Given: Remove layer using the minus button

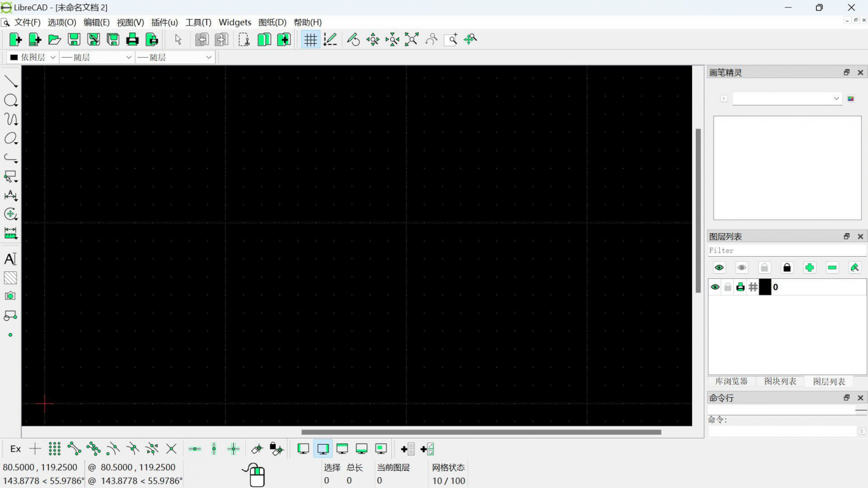Looking at the screenshot, I should point(832,268).
